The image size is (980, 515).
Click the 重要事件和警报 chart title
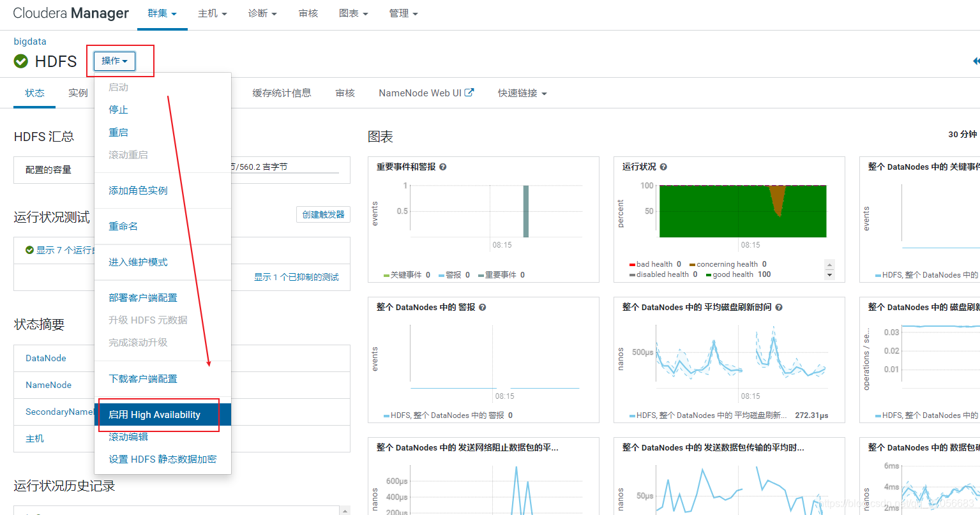point(406,167)
